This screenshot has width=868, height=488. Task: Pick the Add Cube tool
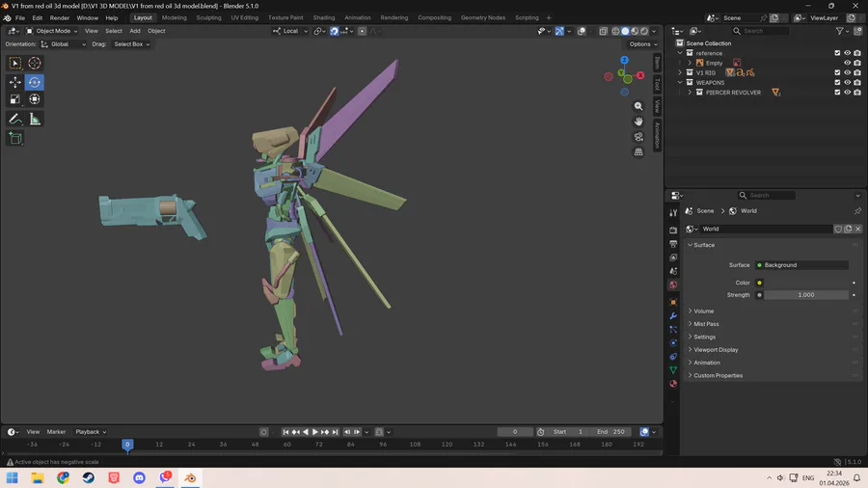click(x=15, y=139)
